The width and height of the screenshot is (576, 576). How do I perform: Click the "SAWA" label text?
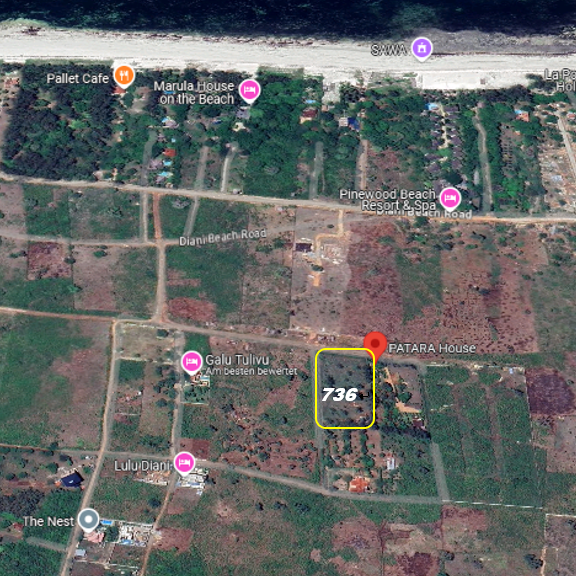[389, 50]
